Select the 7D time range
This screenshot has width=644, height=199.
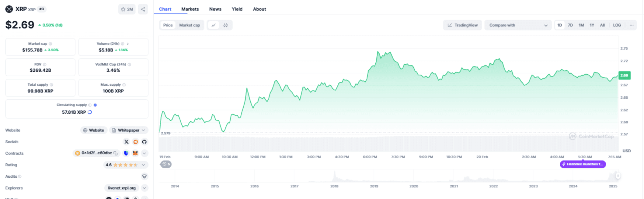[x=570, y=25]
